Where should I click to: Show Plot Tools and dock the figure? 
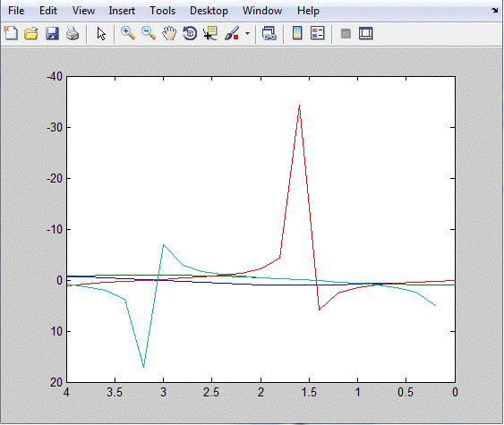click(x=366, y=33)
